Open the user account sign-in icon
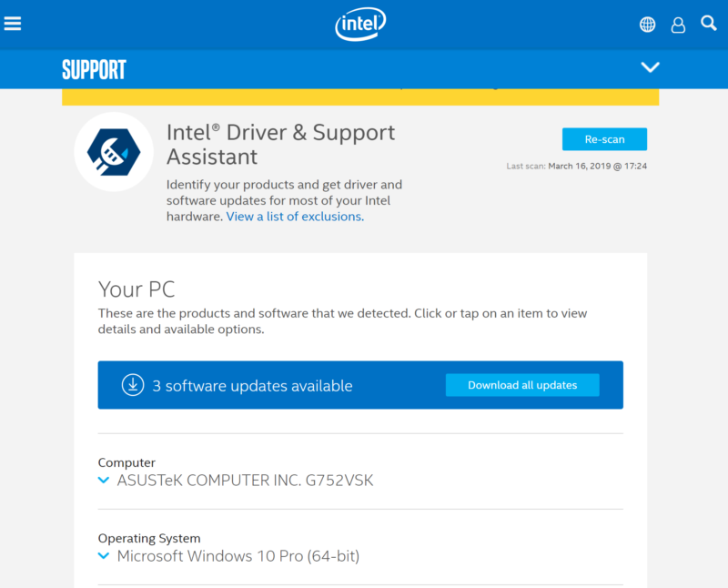Image resolution: width=728 pixels, height=588 pixels. point(678,25)
